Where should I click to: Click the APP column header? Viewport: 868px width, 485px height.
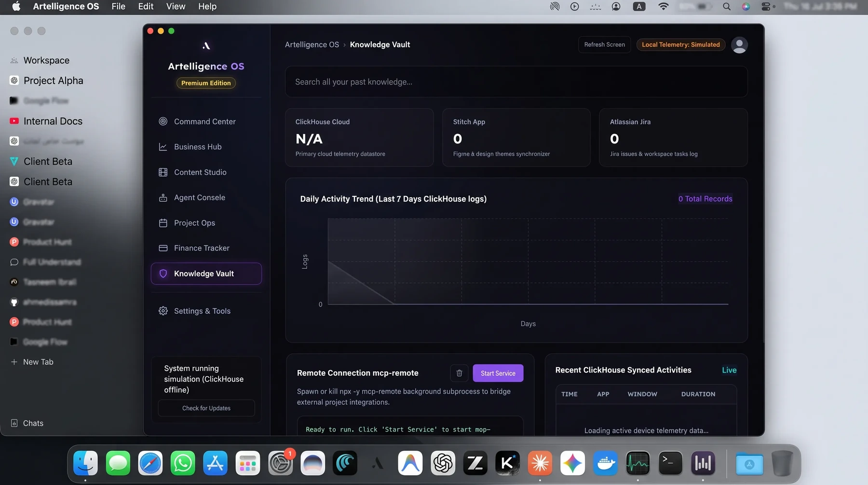pos(603,394)
